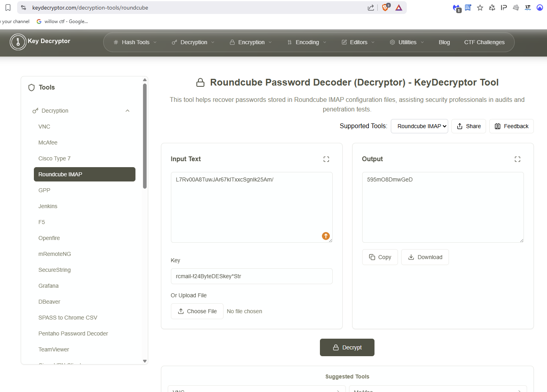Viewport: 547px width, 392px height.
Task: Click the LT extension icon
Action: [x=528, y=8]
